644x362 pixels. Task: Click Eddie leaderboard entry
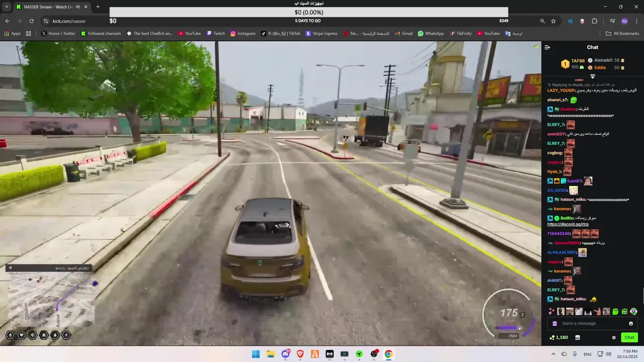[606, 67]
